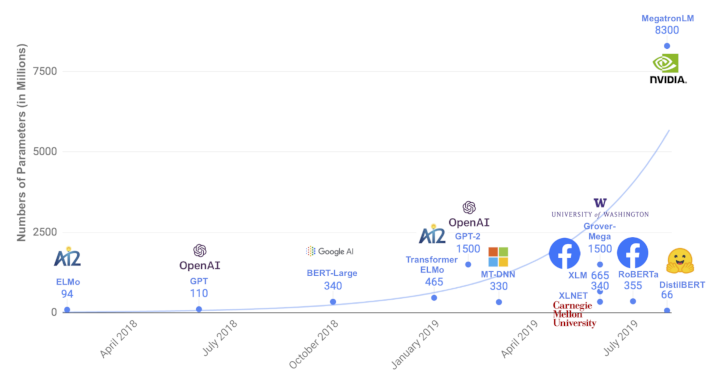Select the MegatronLM 8300 data point

(x=667, y=46)
